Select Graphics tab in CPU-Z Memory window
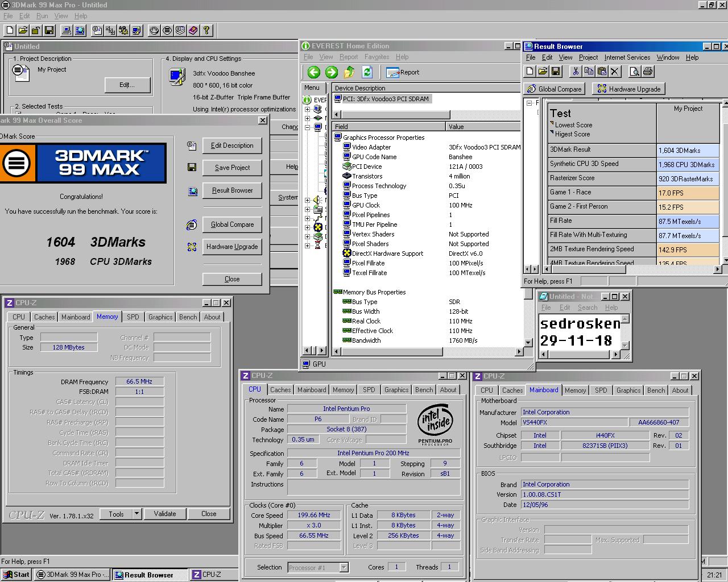 tap(160, 317)
